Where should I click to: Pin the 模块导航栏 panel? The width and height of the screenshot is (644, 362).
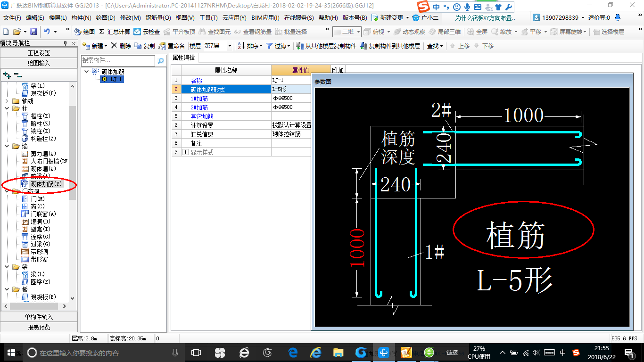[x=66, y=43]
